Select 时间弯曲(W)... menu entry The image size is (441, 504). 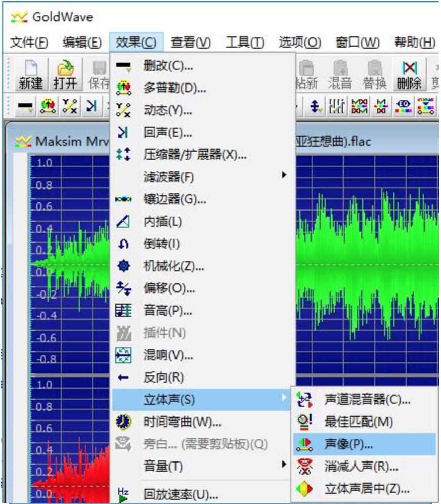pyautogui.click(x=202, y=422)
